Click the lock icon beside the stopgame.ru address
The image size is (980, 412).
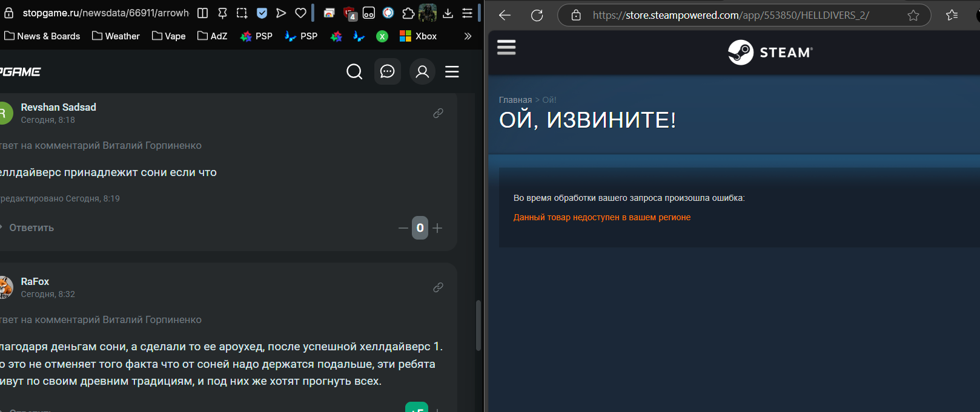[x=8, y=13]
